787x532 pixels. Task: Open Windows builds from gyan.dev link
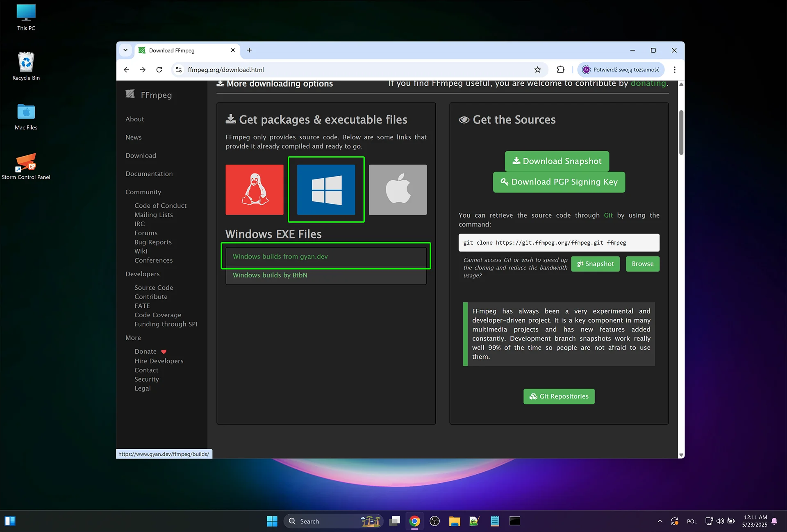pos(280,256)
